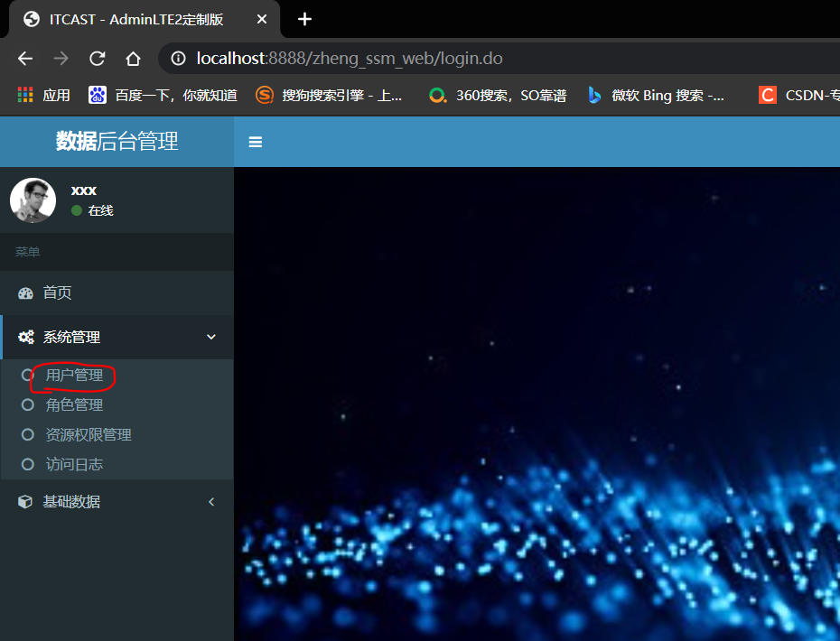Click the 系统管理 chevron down arrow

(x=211, y=337)
